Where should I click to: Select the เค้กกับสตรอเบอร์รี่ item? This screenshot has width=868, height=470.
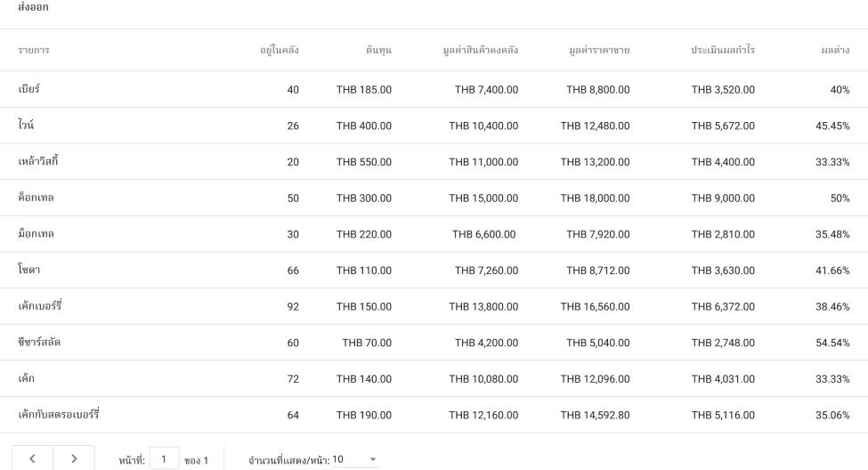(x=59, y=415)
